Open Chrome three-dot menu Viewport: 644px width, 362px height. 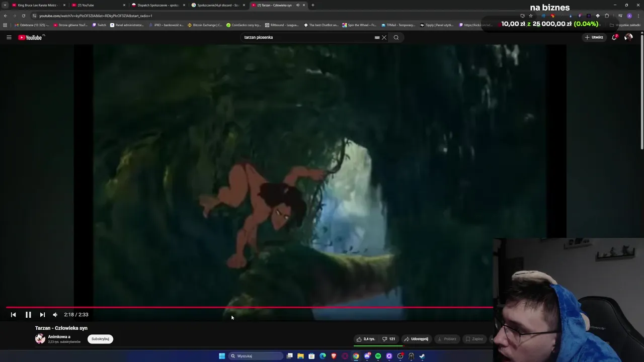click(x=637, y=16)
